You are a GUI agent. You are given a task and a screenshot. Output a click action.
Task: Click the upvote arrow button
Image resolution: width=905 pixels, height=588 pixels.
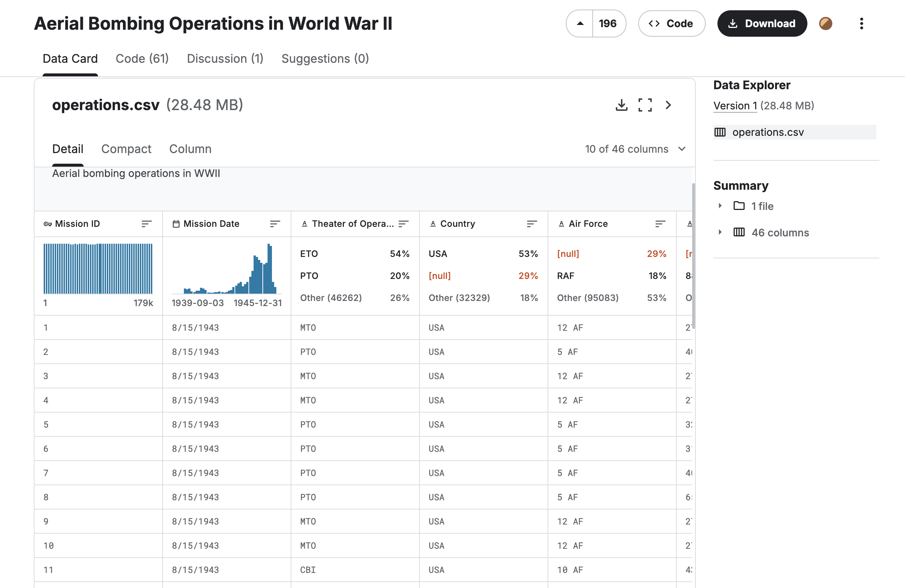click(x=580, y=23)
